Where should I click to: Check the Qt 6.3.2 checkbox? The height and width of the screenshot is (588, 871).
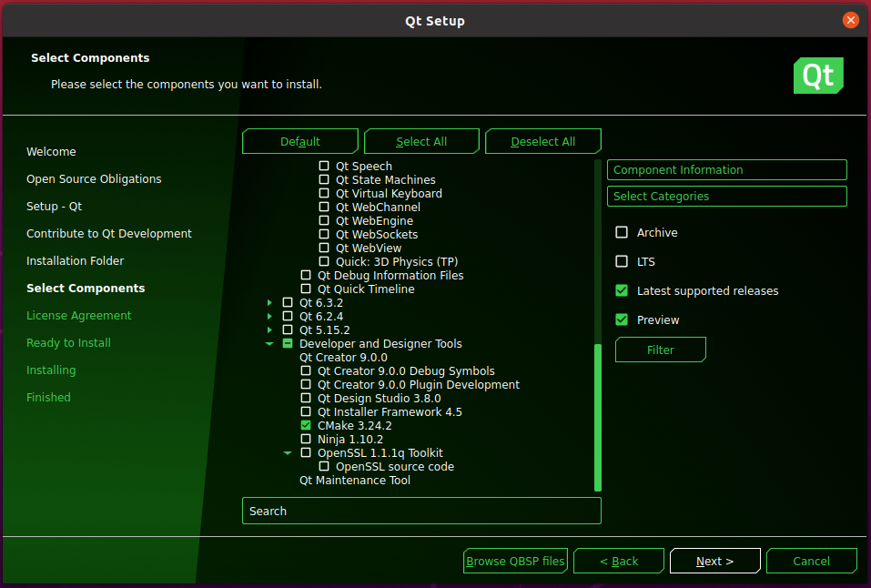point(288,302)
